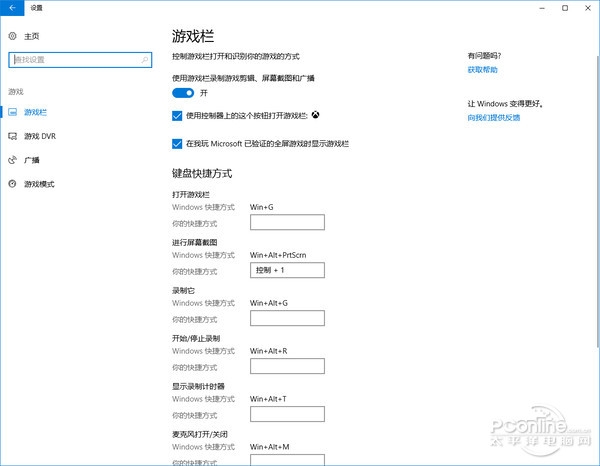600x466 pixels.
Task: Click the 键盘快捷方式 heading
Action: point(202,174)
